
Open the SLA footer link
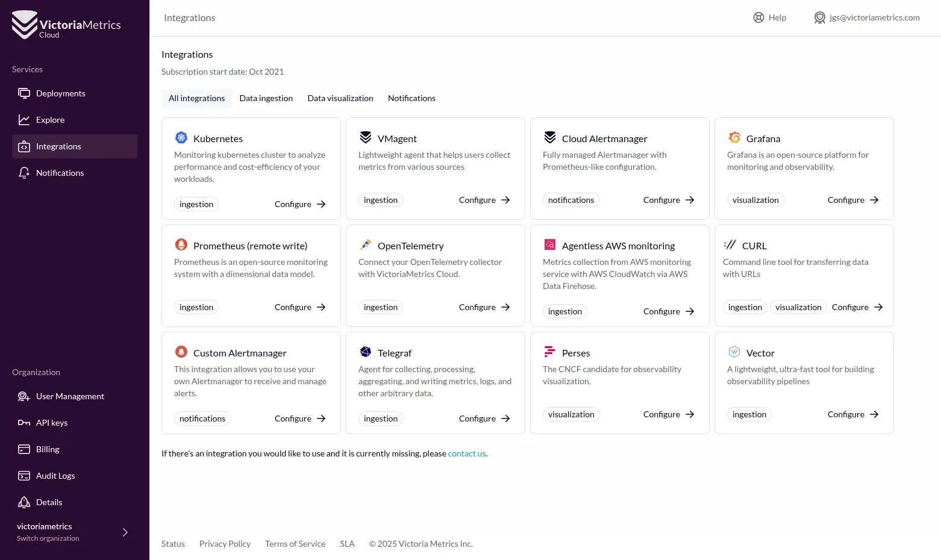point(347,544)
